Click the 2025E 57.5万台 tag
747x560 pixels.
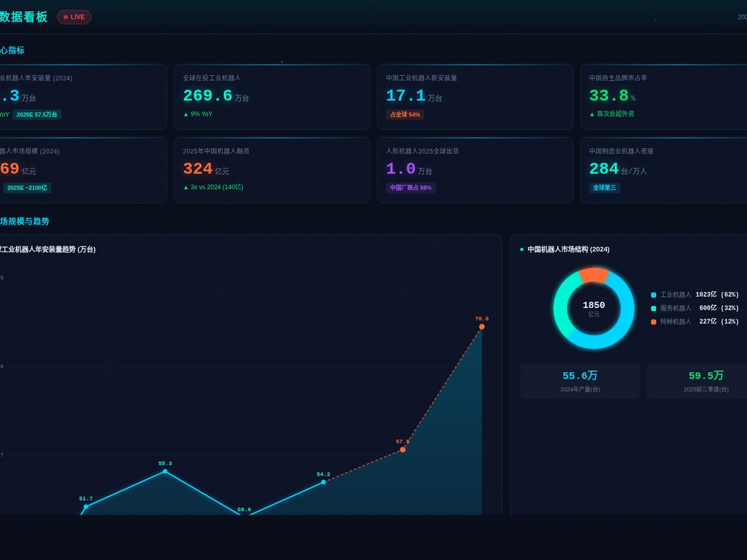tap(37, 114)
